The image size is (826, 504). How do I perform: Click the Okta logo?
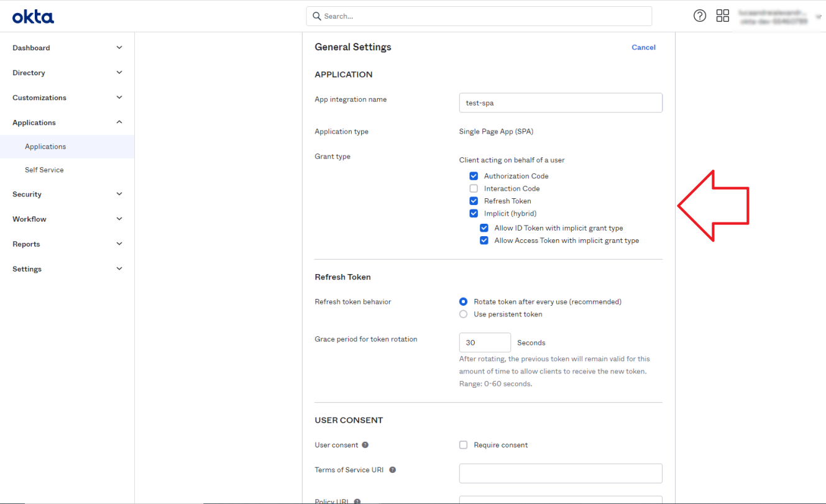[33, 17]
